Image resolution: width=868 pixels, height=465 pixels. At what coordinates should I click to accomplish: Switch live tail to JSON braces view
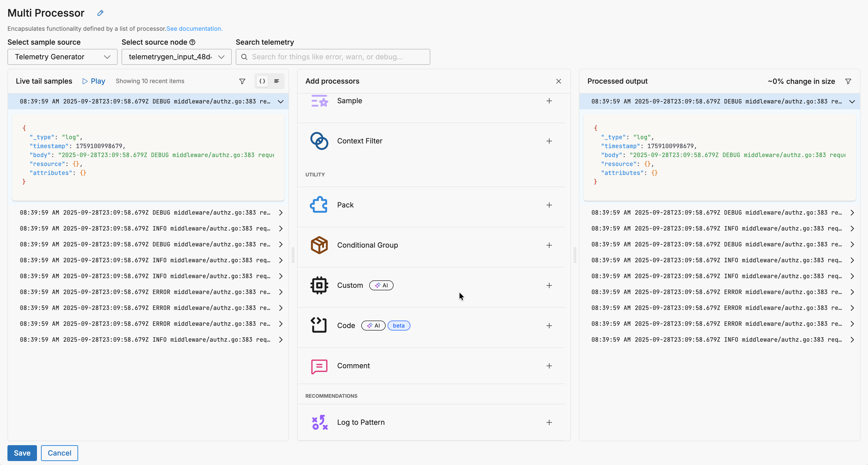[x=262, y=81]
